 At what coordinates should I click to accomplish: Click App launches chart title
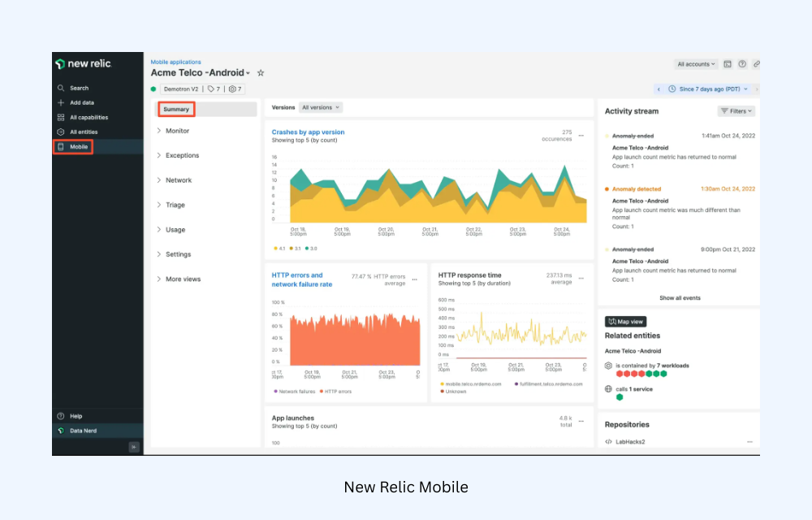pyautogui.click(x=293, y=418)
